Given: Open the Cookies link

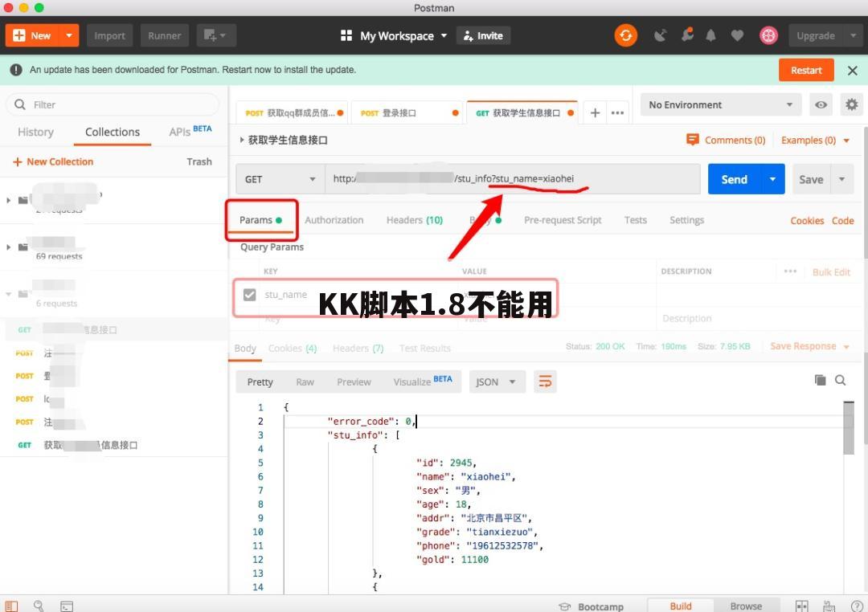Looking at the screenshot, I should (807, 220).
